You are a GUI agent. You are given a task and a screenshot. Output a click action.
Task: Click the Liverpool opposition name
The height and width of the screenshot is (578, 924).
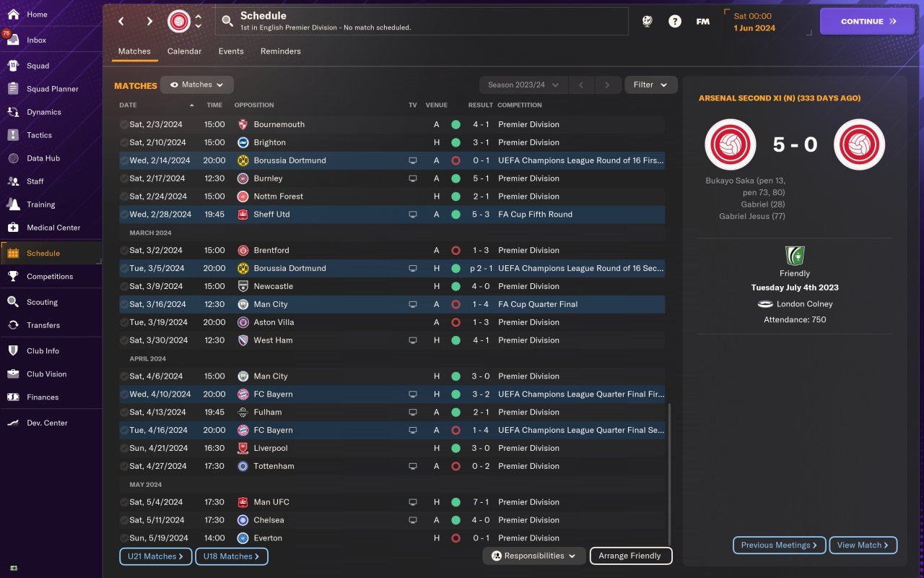[x=271, y=448]
